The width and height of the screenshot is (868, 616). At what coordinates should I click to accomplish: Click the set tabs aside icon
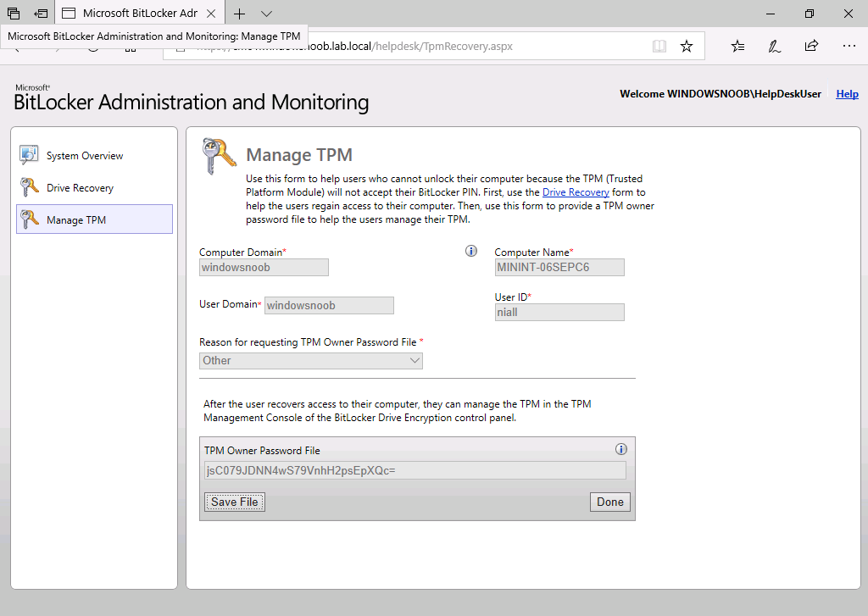[x=41, y=14]
